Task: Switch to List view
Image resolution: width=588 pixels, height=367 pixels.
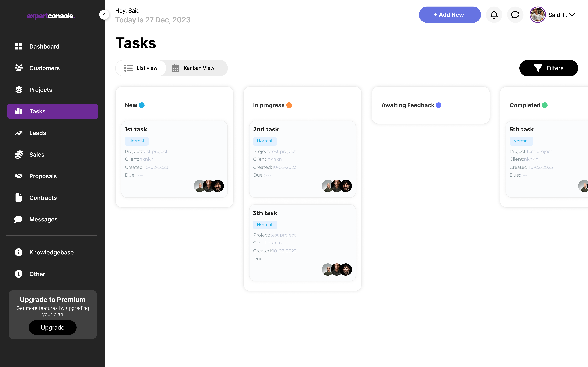Action: coord(141,68)
